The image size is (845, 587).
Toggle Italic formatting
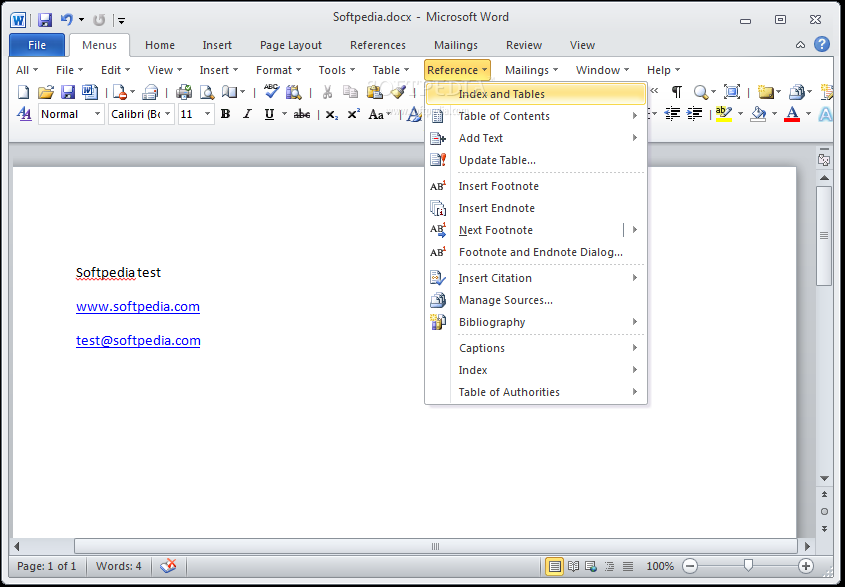pos(247,114)
